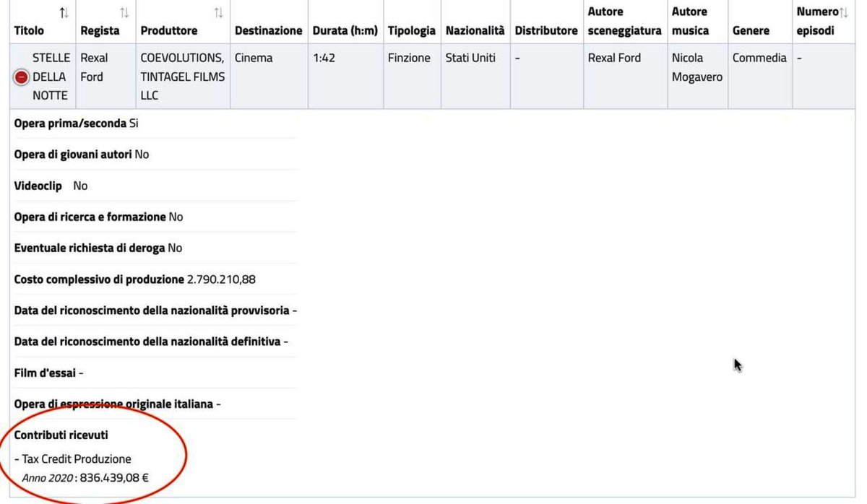The height and width of the screenshot is (504, 867).
Task: Click the Tipologia column header
Action: coord(411,31)
